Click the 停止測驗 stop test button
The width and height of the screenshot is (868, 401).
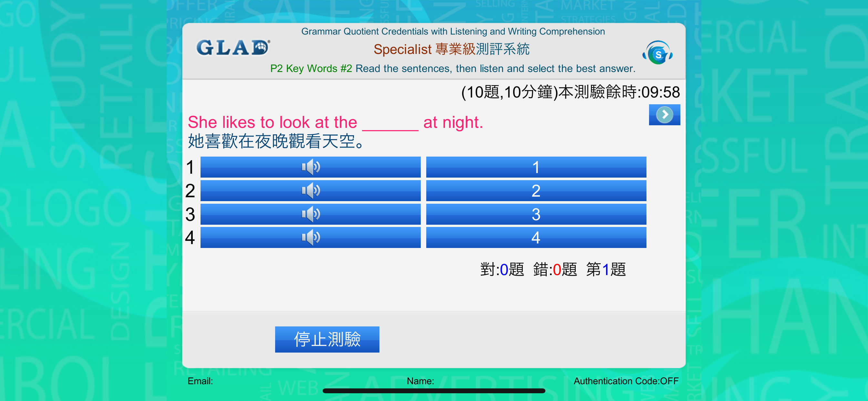click(x=327, y=339)
